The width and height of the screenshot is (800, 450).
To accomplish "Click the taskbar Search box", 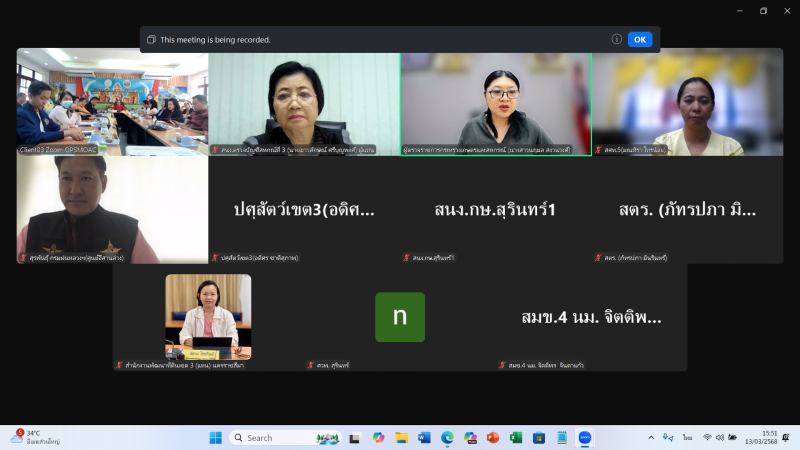I will 285,438.
